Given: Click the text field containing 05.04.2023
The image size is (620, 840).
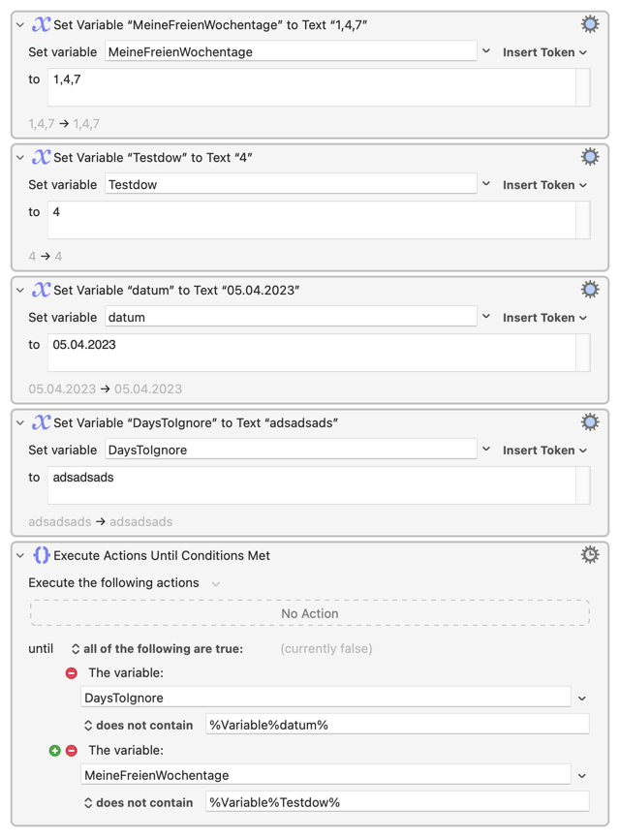Looking at the screenshot, I should [319, 353].
